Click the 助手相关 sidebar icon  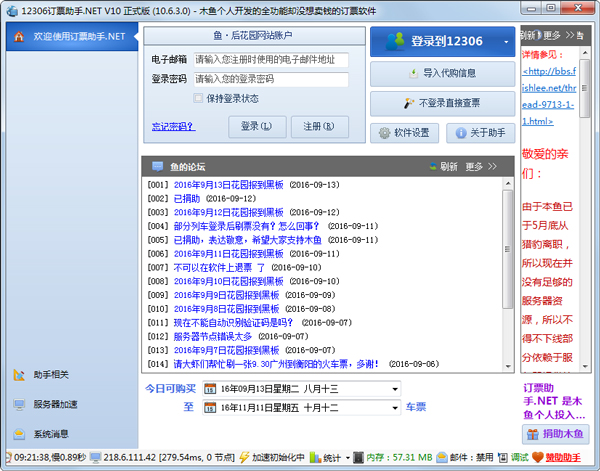(19, 375)
